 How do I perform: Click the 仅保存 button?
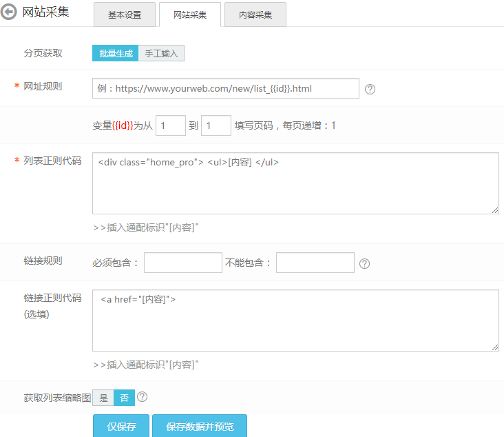[121, 427]
